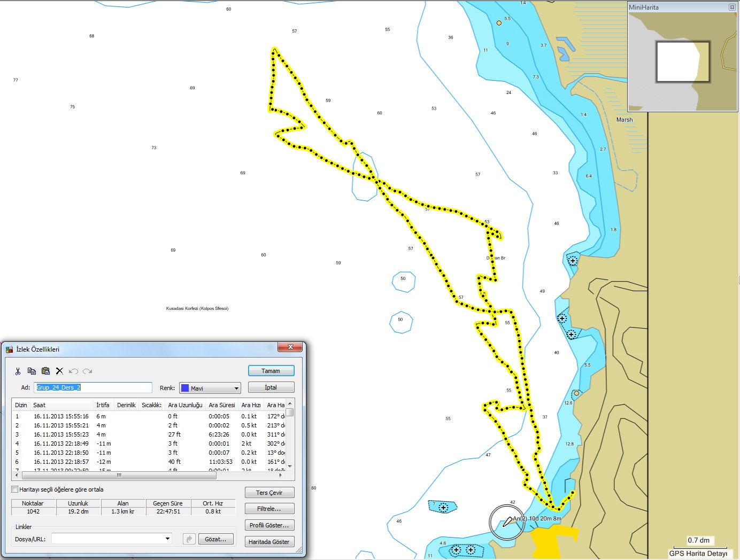This screenshot has width=740, height=560.
Task: Click the Noktalar value 1042
Action: pyautogui.click(x=33, y=511)
